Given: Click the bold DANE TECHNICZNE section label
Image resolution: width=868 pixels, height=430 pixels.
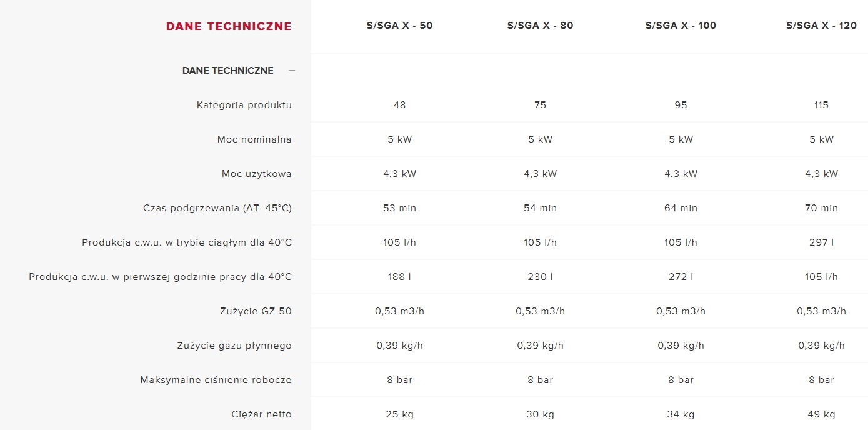Looking at the screenshot, I should 228,71.
